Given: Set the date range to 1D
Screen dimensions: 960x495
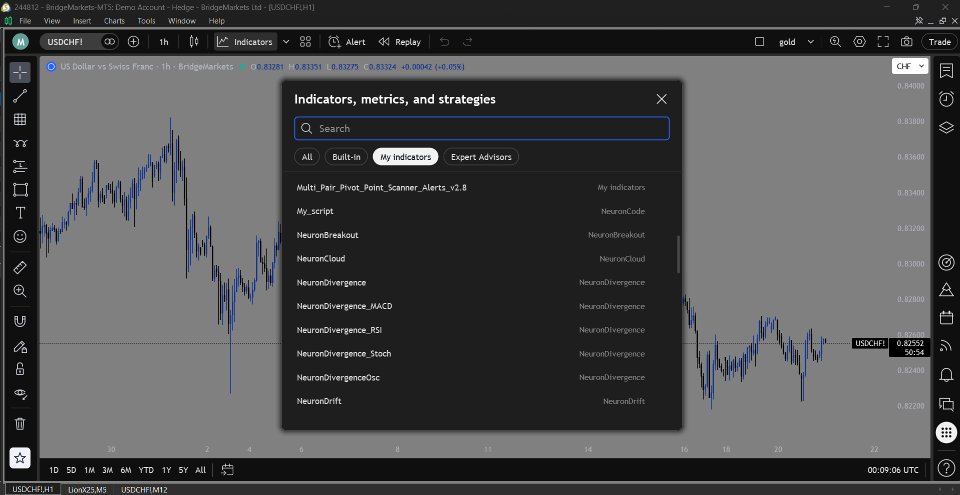Looking at the screenshot, I should point(54,470).
